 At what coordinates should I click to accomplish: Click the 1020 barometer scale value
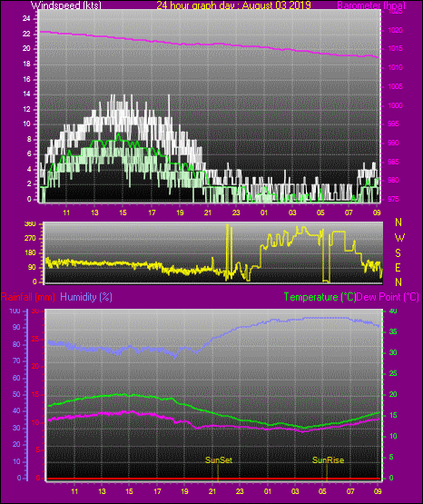click(395, 30)
